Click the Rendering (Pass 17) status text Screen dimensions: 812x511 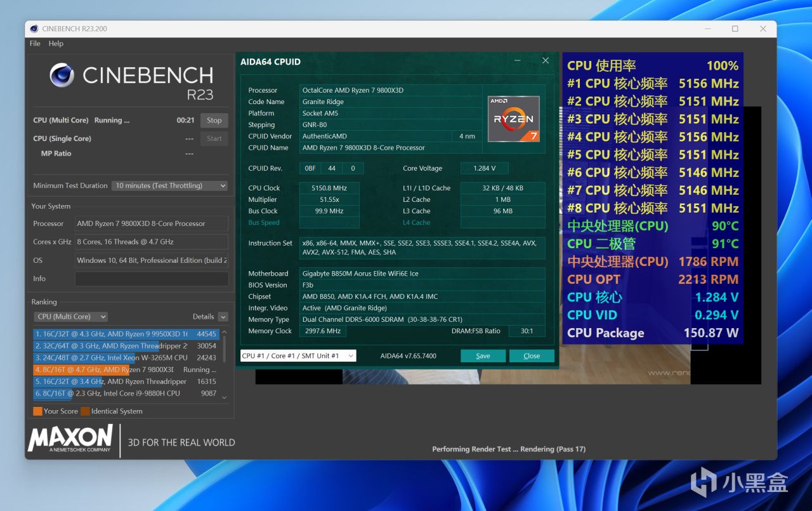[x=553, y=449]
